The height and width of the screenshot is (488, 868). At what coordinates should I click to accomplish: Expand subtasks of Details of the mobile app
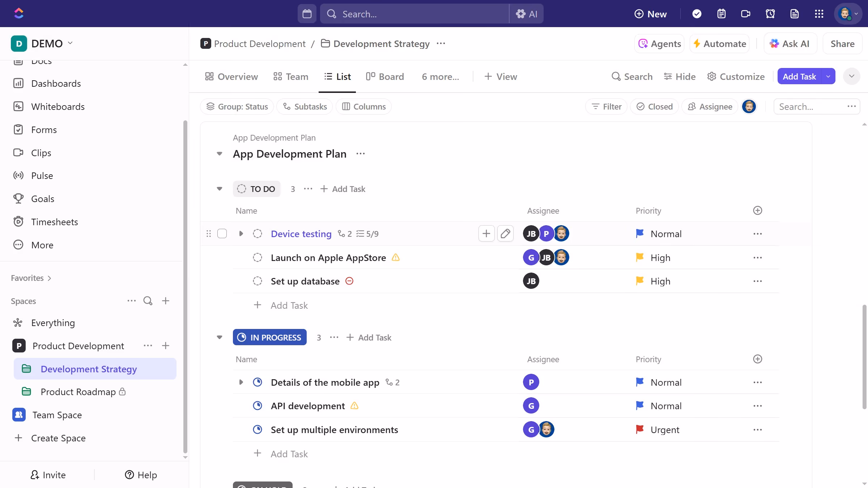[241, 382]
